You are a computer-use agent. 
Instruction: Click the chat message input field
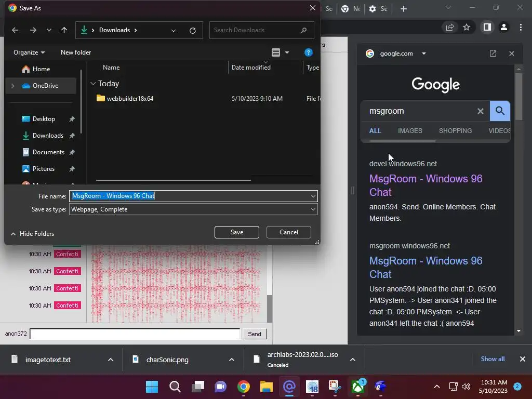(x=135, y=334)
